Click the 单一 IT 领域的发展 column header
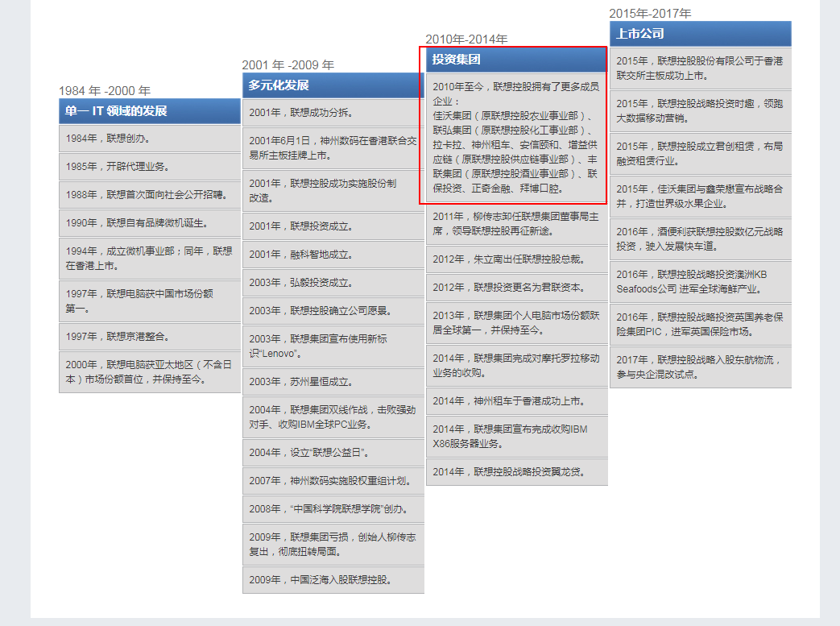The image size is (840, 626). [x=150, y=111]
